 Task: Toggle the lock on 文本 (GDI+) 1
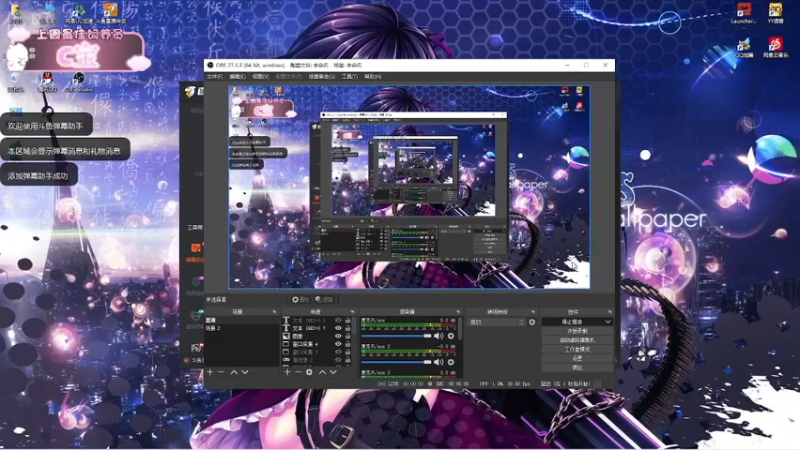tap(348, 328)
